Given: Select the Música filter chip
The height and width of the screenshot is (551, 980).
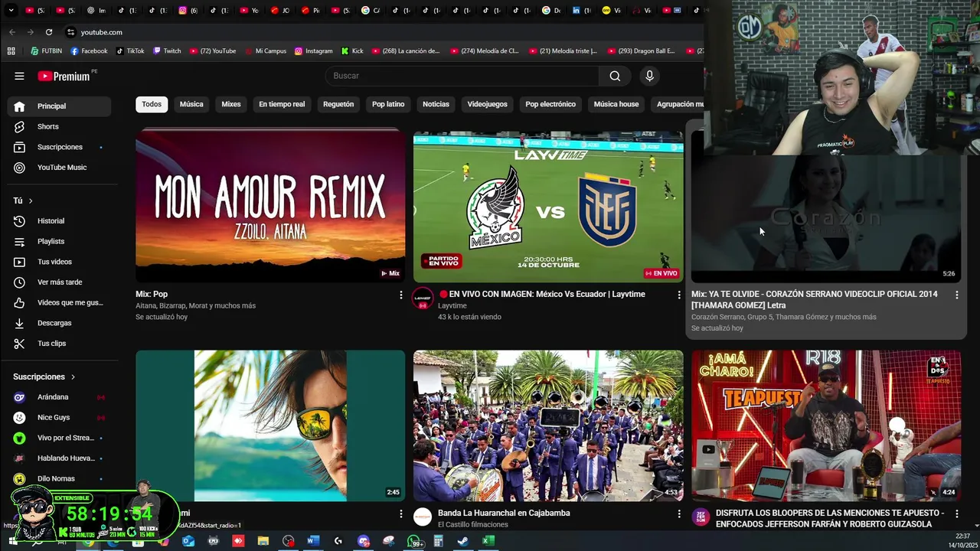Looking at the screenshot, I should (191, 104).
